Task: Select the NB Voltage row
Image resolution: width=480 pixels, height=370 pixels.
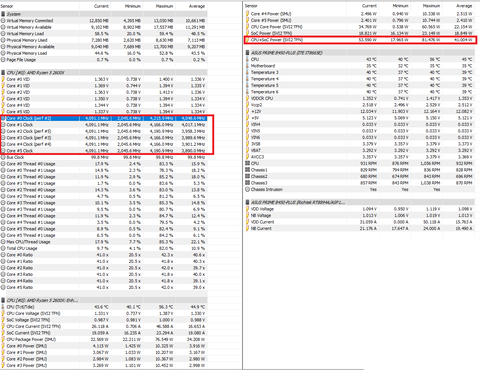Action: tap(359, 215)
